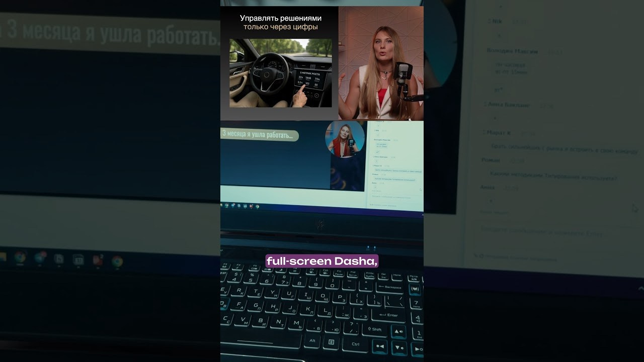The width and height of the screenshot is (644, 362).
Task: Click the "full-screen Dasha," subtitle caption
Action: (322, 261)
